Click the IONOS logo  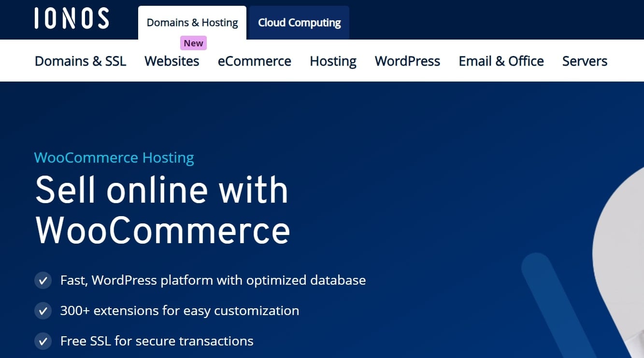coord(72,18)
